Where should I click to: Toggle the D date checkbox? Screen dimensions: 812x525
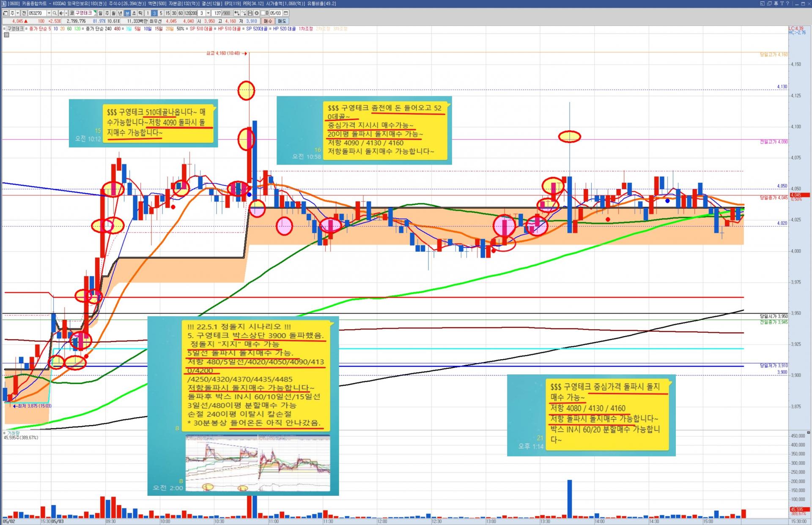[263, 13]
